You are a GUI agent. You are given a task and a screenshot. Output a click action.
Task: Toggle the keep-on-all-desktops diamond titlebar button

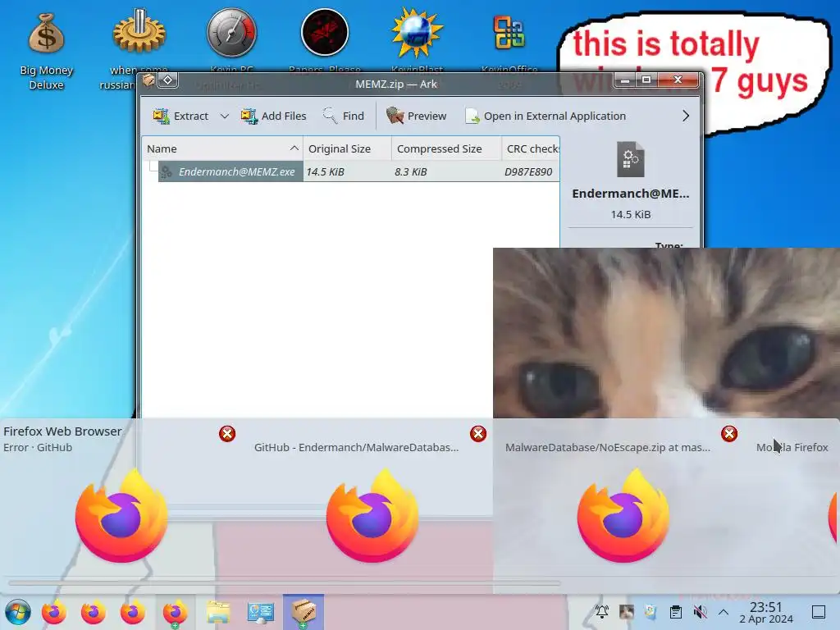[x=167, y=80]
